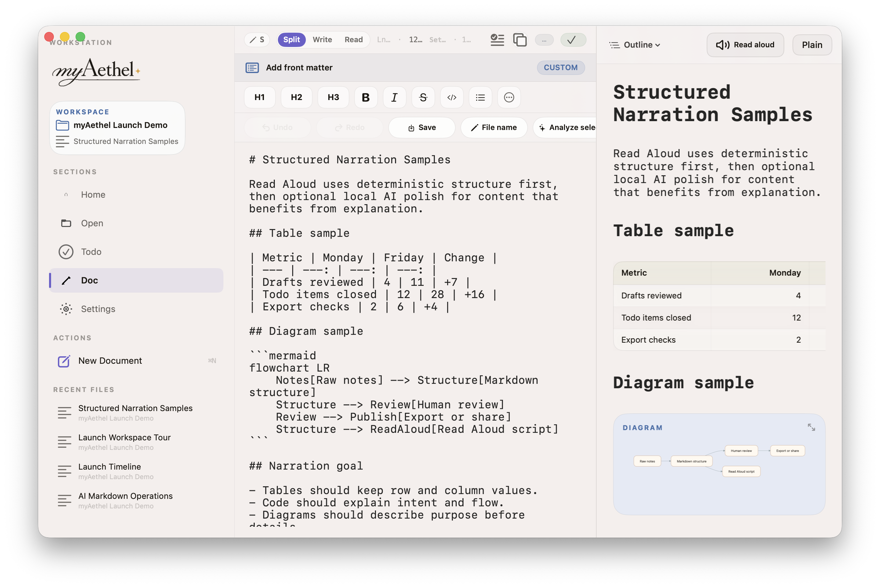Click Drafts reviewed table row
This screenshot has width=880, height=588.
click(x=719, y=295)
